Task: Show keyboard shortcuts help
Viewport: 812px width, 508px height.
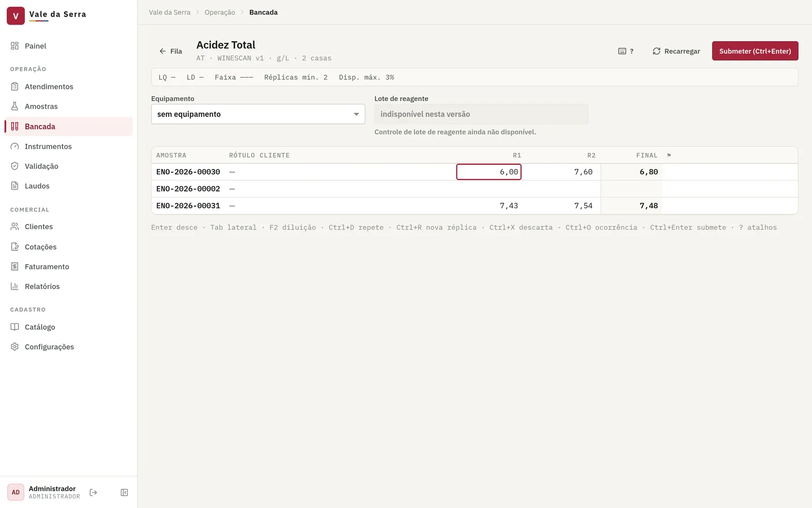Action: pyautogui.click(x=626, y=51)
